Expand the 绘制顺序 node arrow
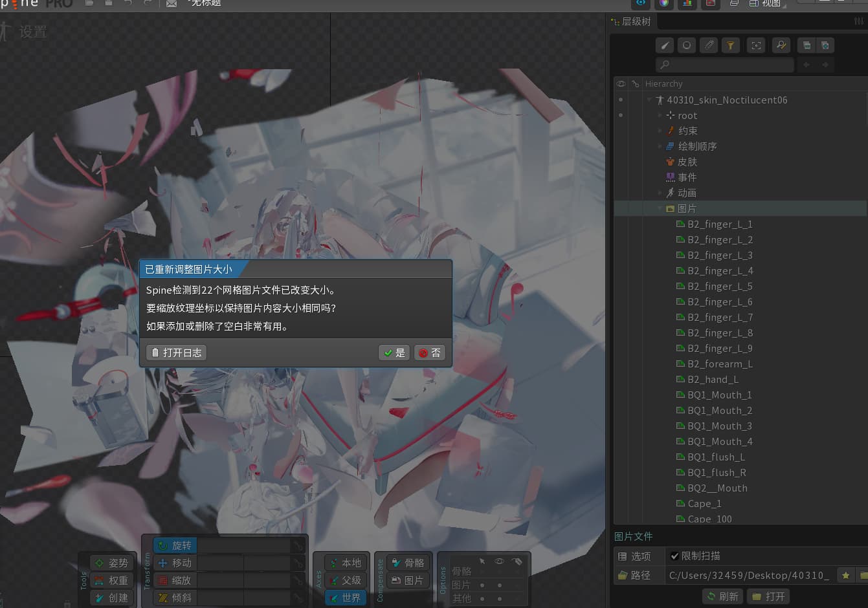This screenshot has width=868, height=608. pyautogui.click(x=660, y=146)
